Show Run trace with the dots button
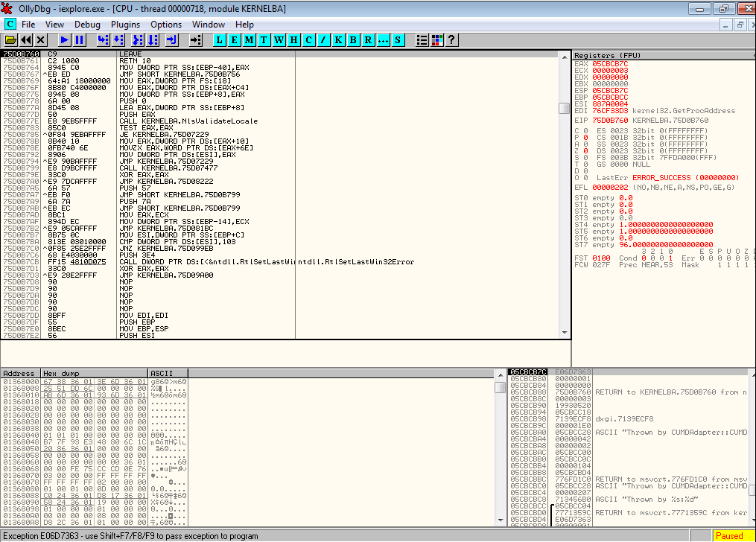Screen dimensions: 756x542 click(x=383, y=40)
